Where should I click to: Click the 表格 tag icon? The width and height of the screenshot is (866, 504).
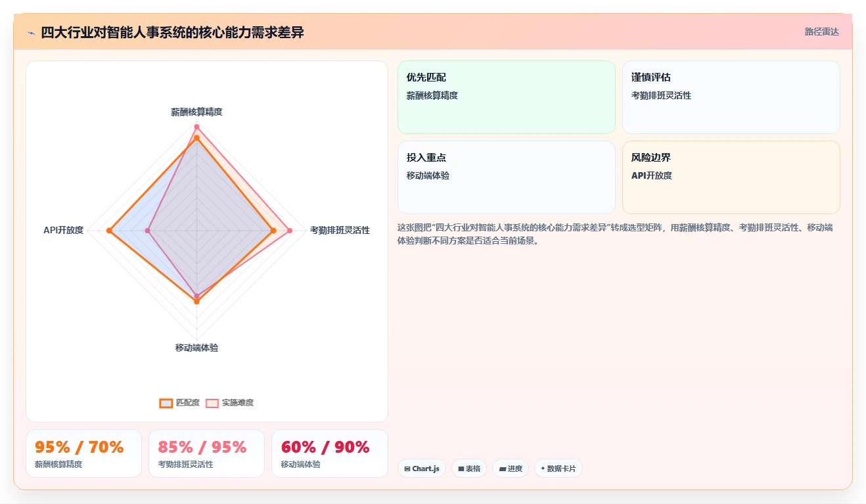coord(461,469)
